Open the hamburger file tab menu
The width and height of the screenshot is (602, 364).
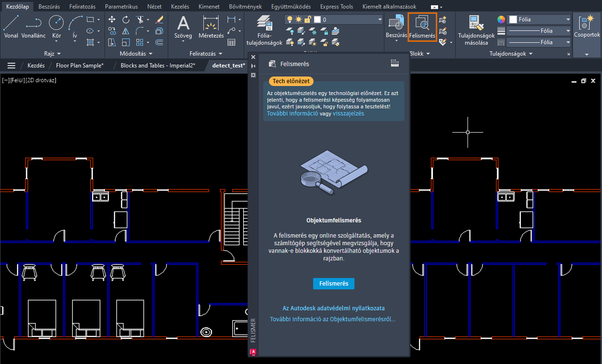[x=11, y=66]
